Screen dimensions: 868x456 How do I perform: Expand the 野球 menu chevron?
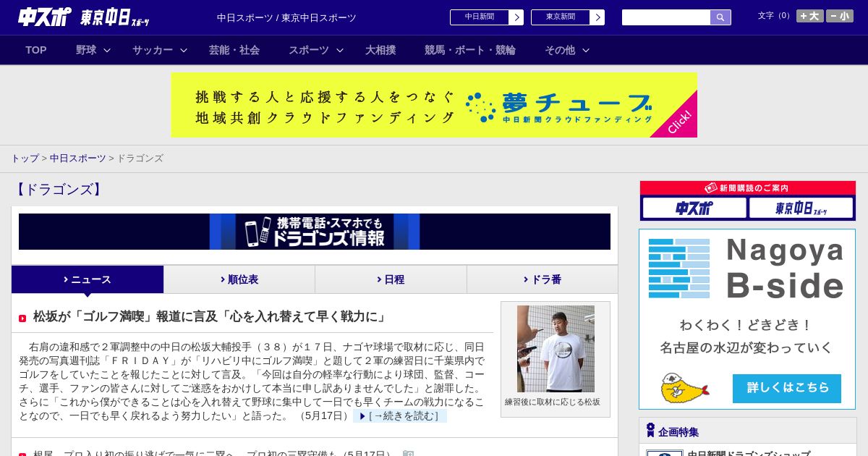click(x=107, y=51)
